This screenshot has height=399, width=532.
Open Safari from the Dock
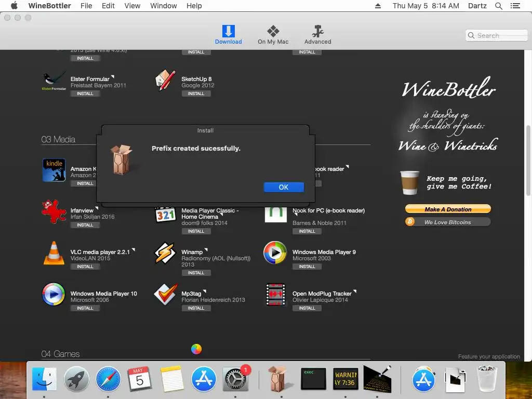(x=108, y=379)
